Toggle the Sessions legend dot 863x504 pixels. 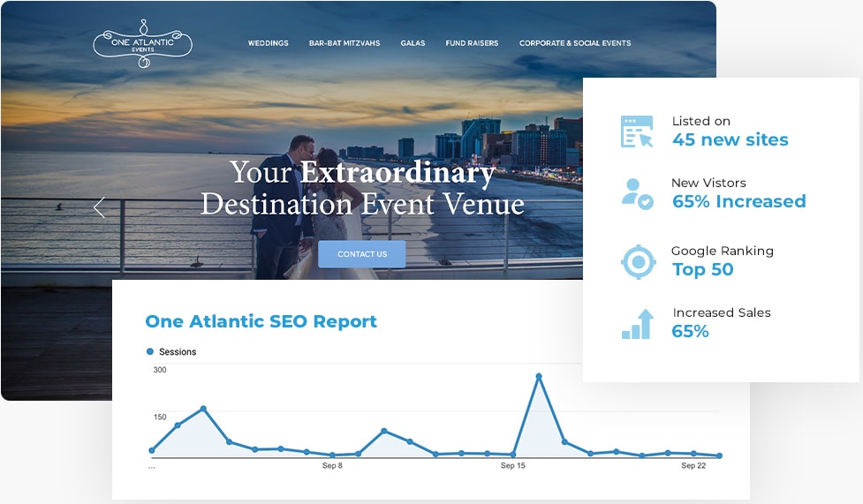(x=149, y=351)
